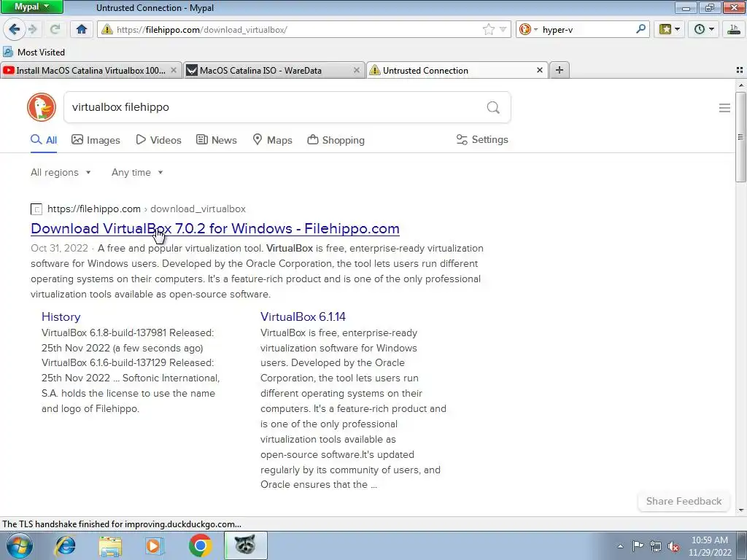Switch to Shopping results
747x560 pixels.
click(336, 140)
